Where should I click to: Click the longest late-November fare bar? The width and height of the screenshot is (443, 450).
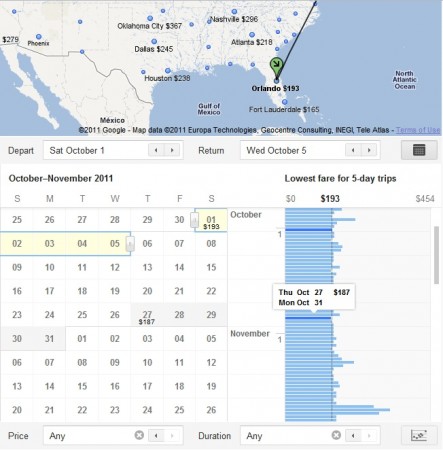pos(338,410)
